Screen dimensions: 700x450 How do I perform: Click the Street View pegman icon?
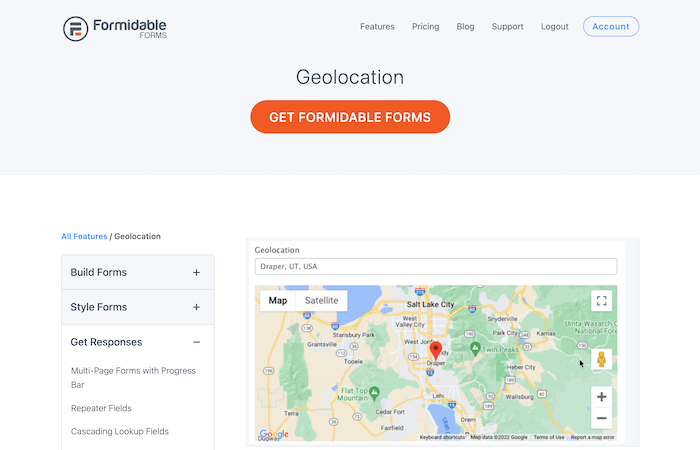601,359
